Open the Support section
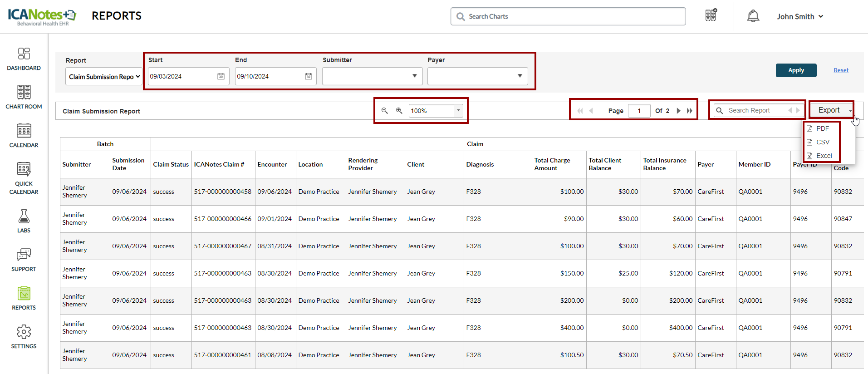This screenshot has width=868, height=374. (x=24, y=260)
